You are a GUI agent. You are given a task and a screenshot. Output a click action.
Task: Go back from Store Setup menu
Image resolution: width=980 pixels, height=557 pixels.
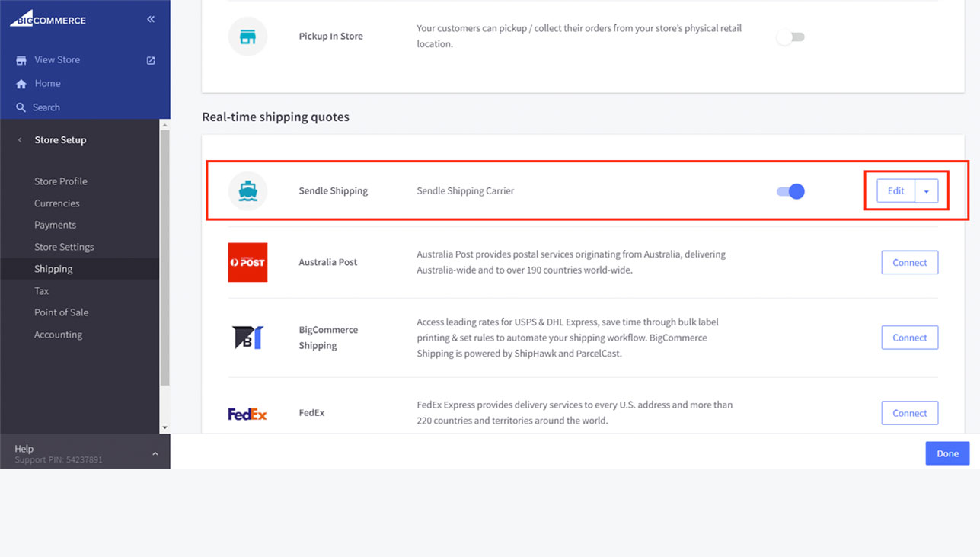20,140
